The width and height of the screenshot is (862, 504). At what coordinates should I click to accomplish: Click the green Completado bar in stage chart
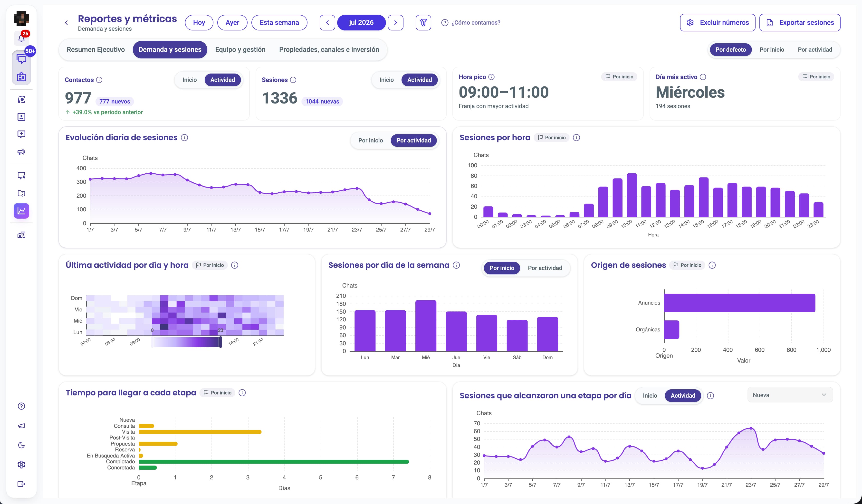[x=274, y=462]
